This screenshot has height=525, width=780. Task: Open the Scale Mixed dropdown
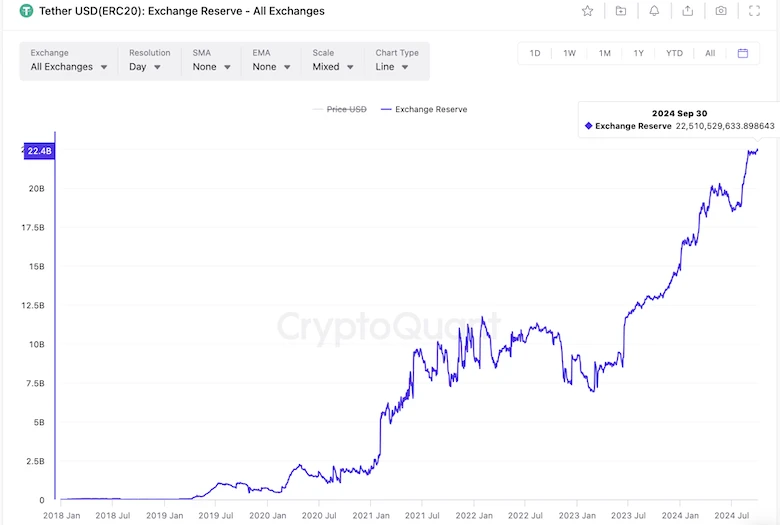(x=333, y=67)
